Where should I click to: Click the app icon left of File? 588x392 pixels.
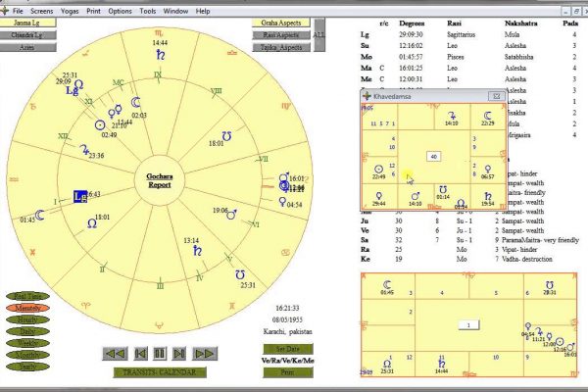click(x=6, y=10)
